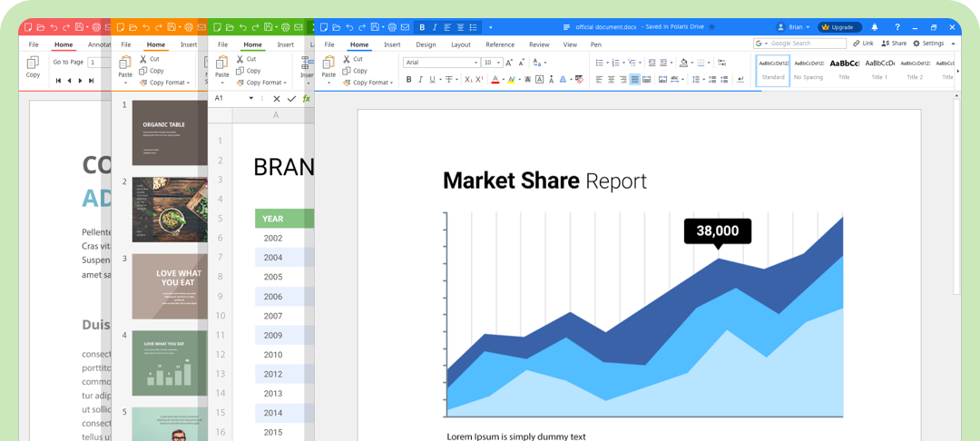Click Print icon in blue title bar
Viewport: 980px width, 441px height.
[x=393, y=27]
